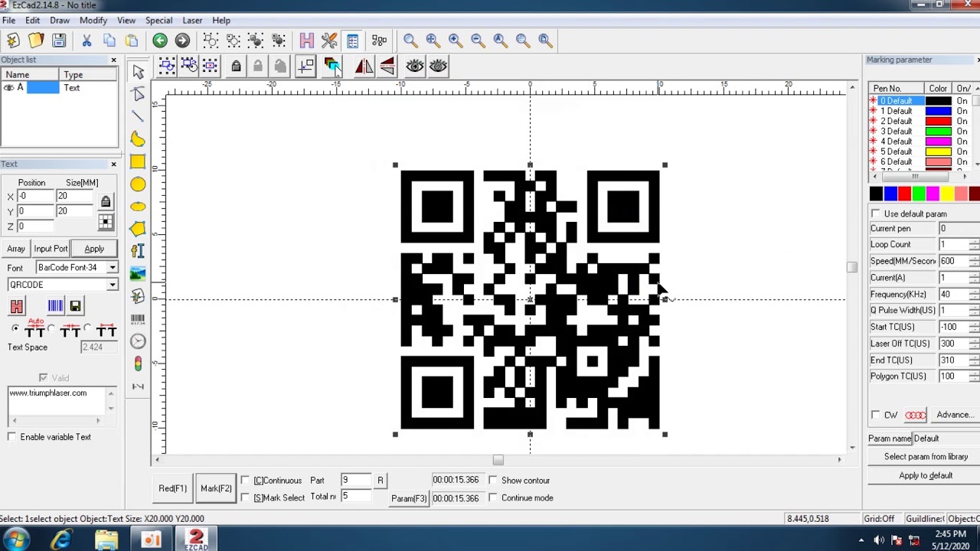Select the Barcode tool in side toolbar
This screenshot has width=980, height=551.
click(x=138, y=318)
